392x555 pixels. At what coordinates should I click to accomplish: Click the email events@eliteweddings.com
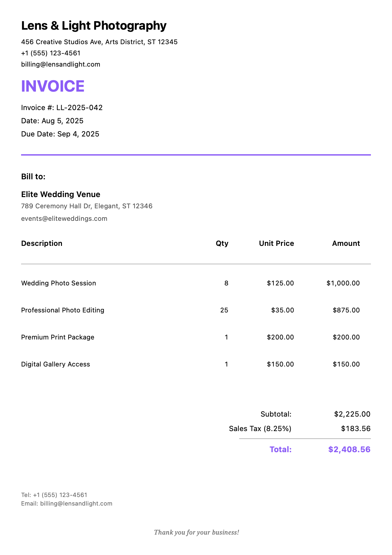pyautogui.click(x=64, y=219)
